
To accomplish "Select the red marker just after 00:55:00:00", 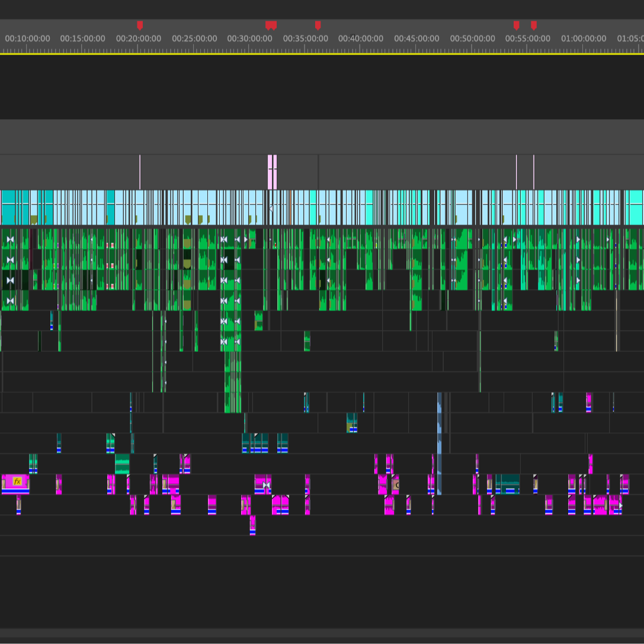I will [534, 25].
